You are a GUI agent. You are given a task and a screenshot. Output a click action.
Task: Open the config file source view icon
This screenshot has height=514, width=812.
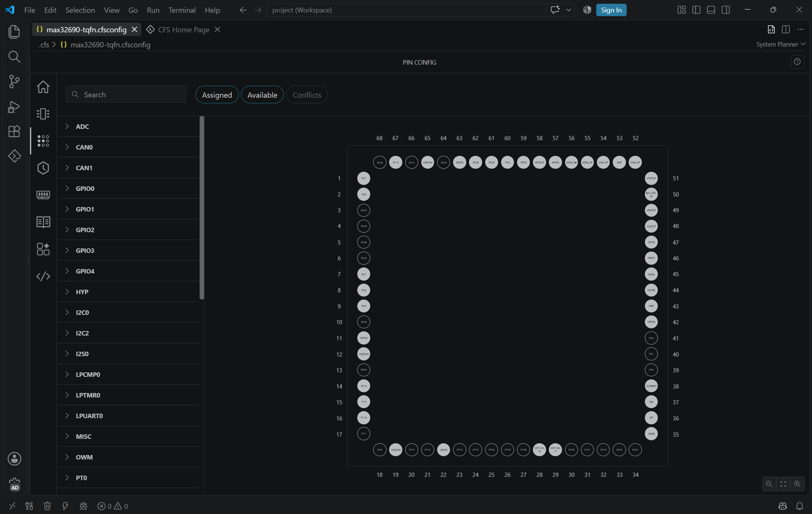pos(771,29)
